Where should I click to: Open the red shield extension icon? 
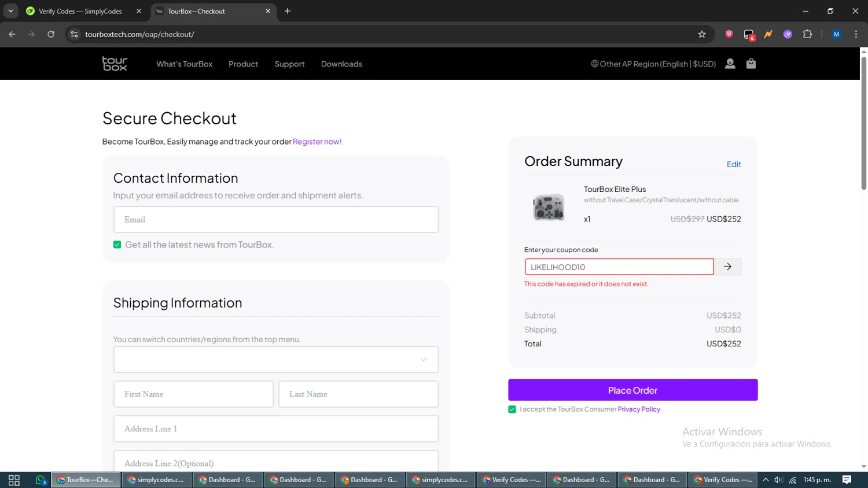coord(729,34)
